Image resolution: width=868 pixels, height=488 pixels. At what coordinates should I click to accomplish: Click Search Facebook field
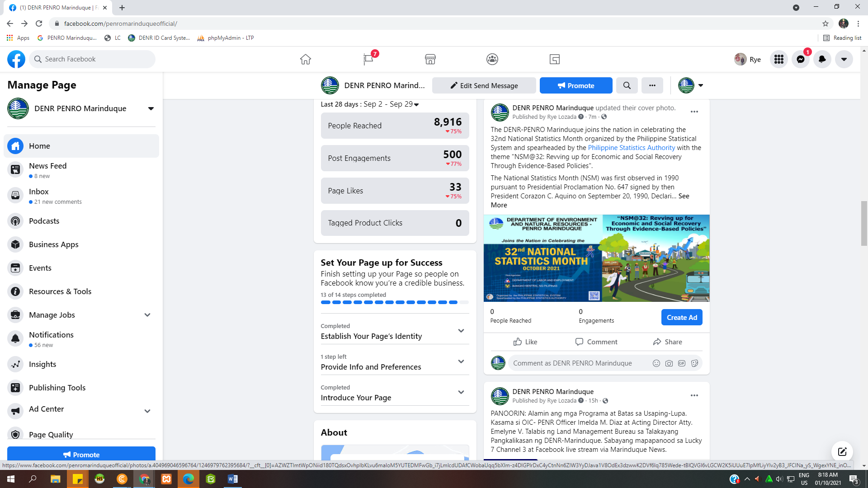tap(92, 59)
